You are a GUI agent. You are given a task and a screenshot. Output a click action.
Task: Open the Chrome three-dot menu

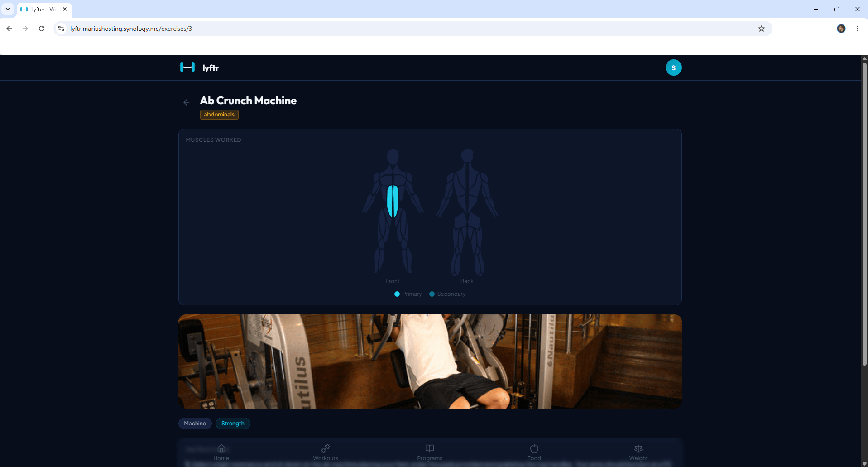(x=858, y=29)
